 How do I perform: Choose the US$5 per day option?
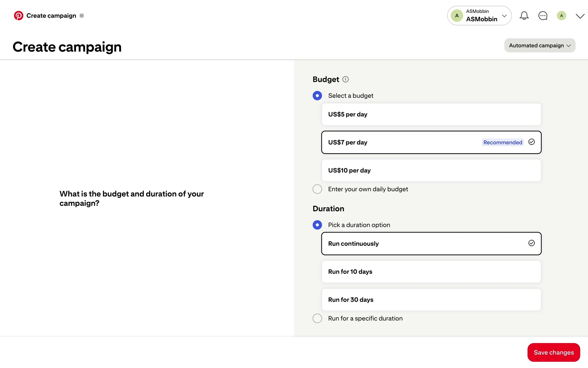pyautogui.click(x=431, y=114)
